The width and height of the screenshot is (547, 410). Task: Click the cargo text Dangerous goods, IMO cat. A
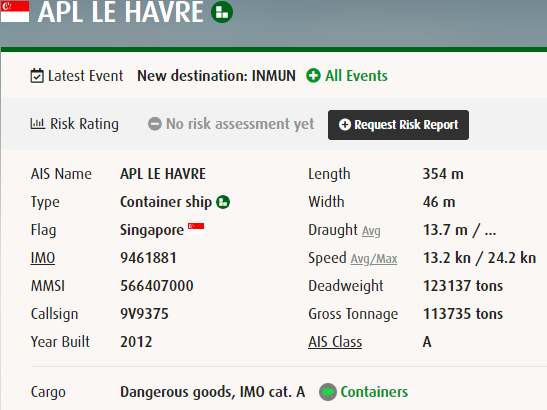tap(212, 392)
